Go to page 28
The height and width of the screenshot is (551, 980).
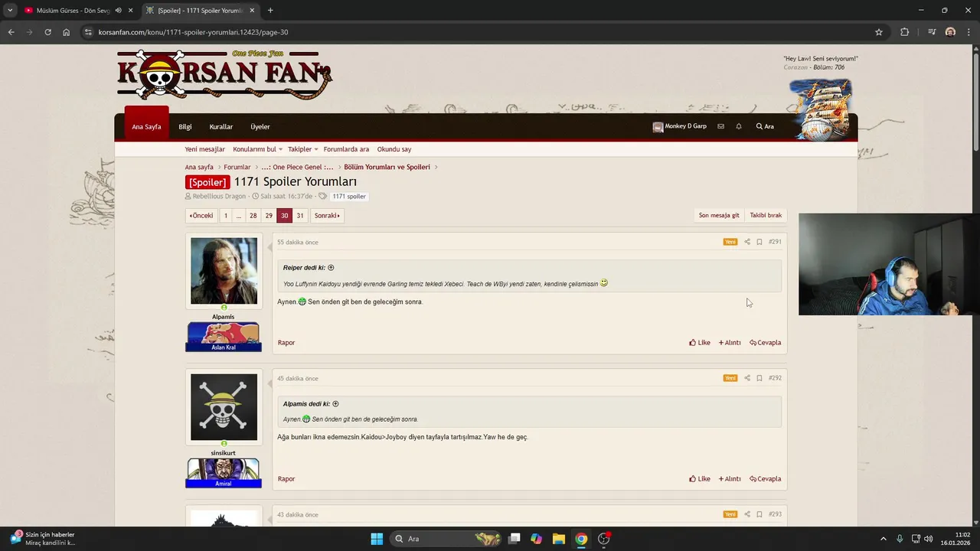(x=253, y=216)
